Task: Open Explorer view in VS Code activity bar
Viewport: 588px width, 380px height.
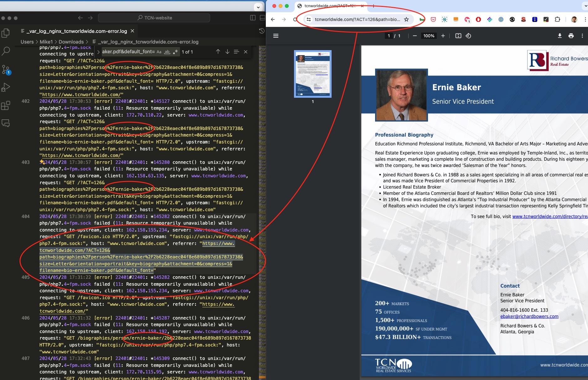Action: click(x=6, y=33)
